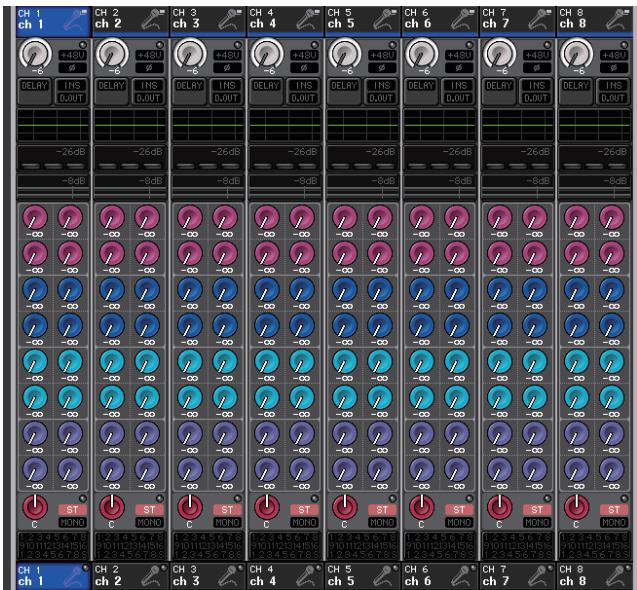Click the ch 6 microphone icon at bottom
Image resolution: width=637 pixels, height=590 pixels.
(x=461, y=575)
